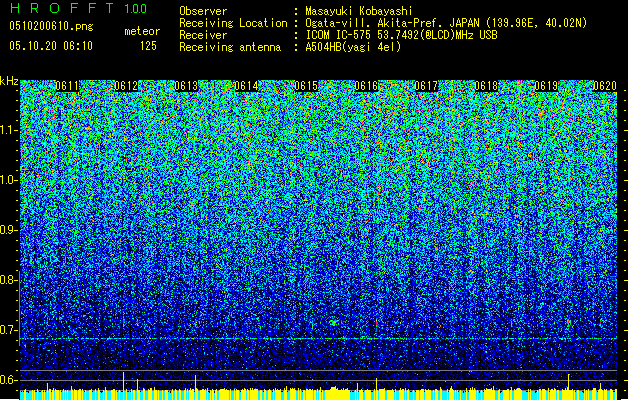Click the bright meteor echo below 0615
Image resolution: width=629 pixels, height=400 pixels.
coord(333,322)
